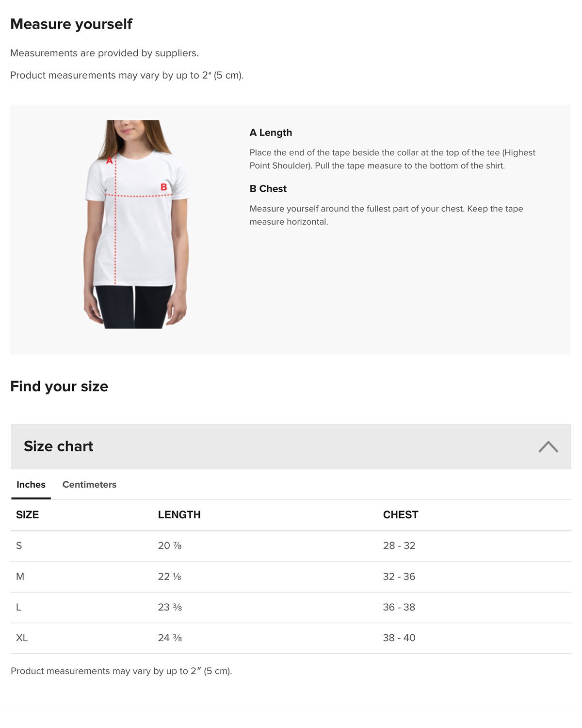Click the A Length heading

pyautogui.click(x=271, y=132)
